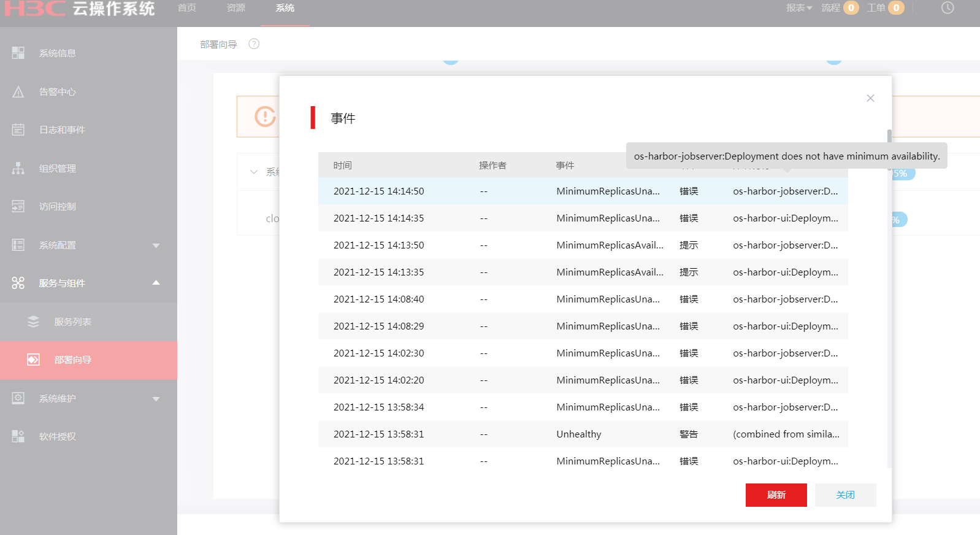Click the help question mark beside 部署向导

click(x=254, y=44)
